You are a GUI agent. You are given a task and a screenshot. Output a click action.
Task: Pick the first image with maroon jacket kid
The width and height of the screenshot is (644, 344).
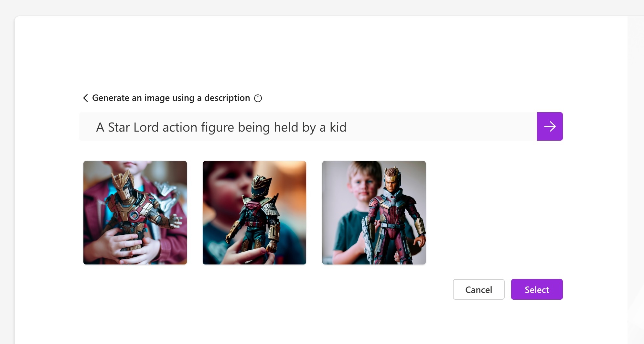click(x=135, y=213)
